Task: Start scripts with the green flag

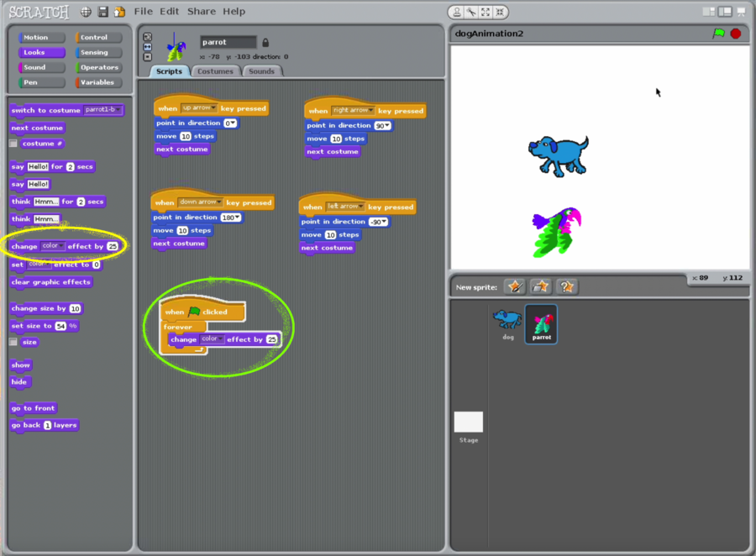Action: pyautogui.click(x=718, y=34)
